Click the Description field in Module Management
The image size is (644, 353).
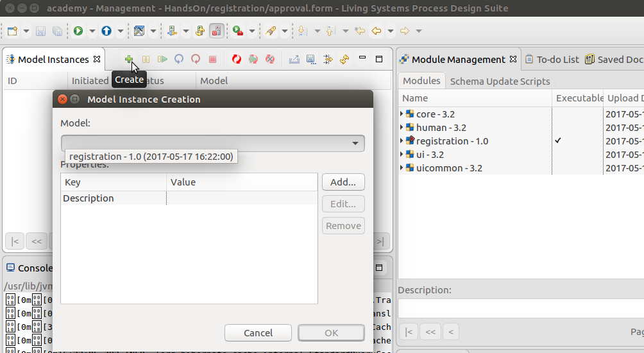tap(521, 308)
